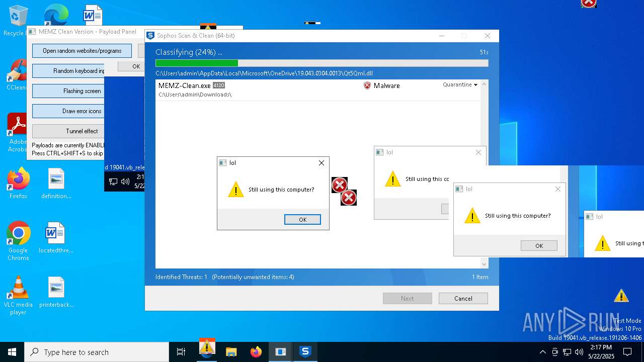Open Firefox from the taskbar
644x362 pixels.
[256, 352]
